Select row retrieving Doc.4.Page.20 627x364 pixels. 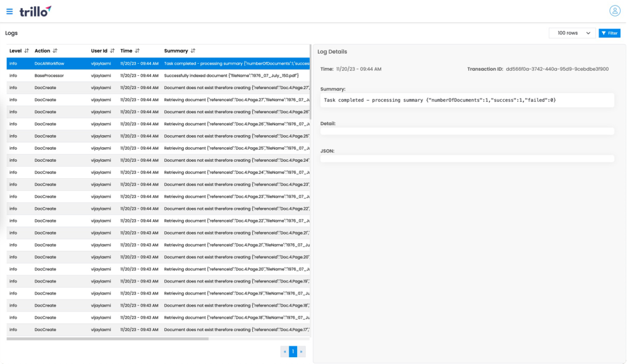(158, 269)
